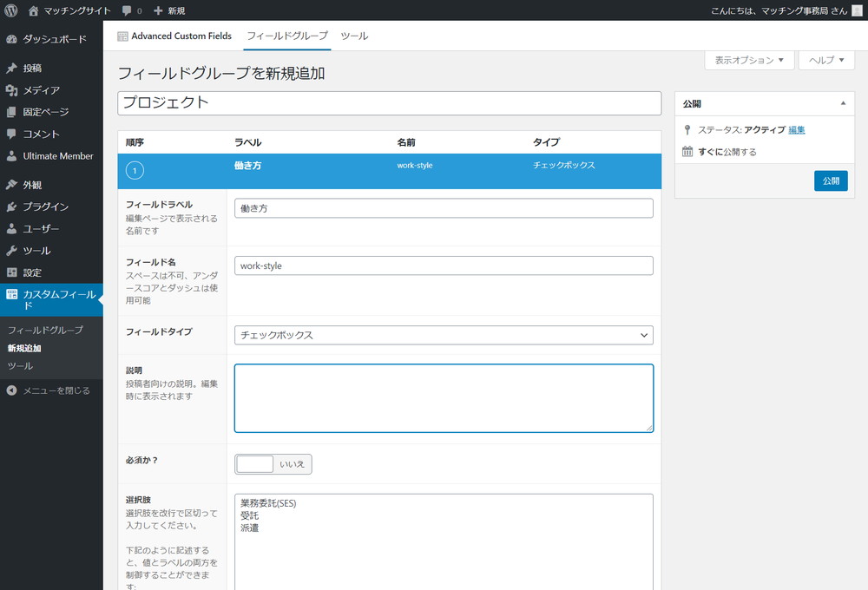The height and width of the screenshot is (590, 868).
Task: Click チェックボックス type in field row
Action: 564,165
